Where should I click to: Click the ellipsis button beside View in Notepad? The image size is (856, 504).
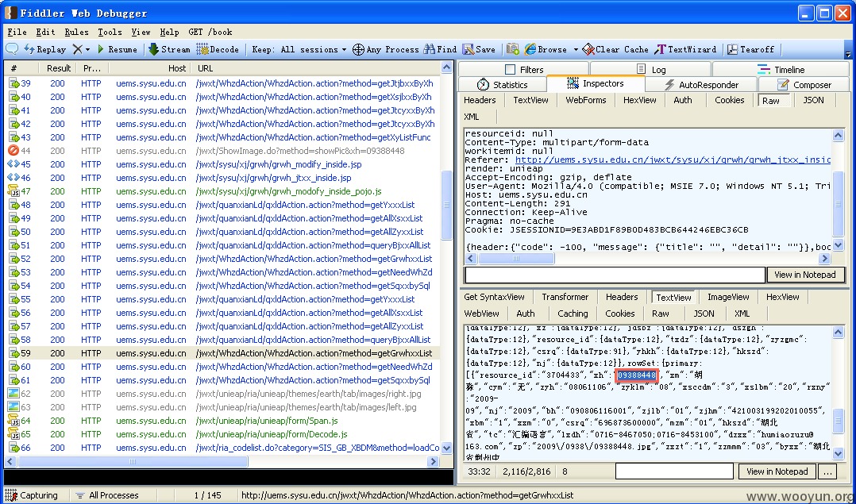pos(827,471)
